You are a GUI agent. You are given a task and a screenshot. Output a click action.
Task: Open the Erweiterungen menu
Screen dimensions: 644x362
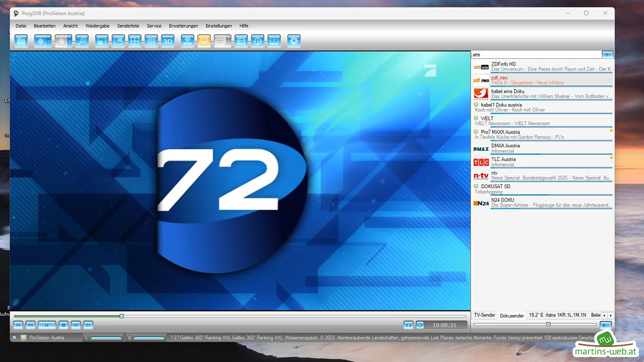184,26
